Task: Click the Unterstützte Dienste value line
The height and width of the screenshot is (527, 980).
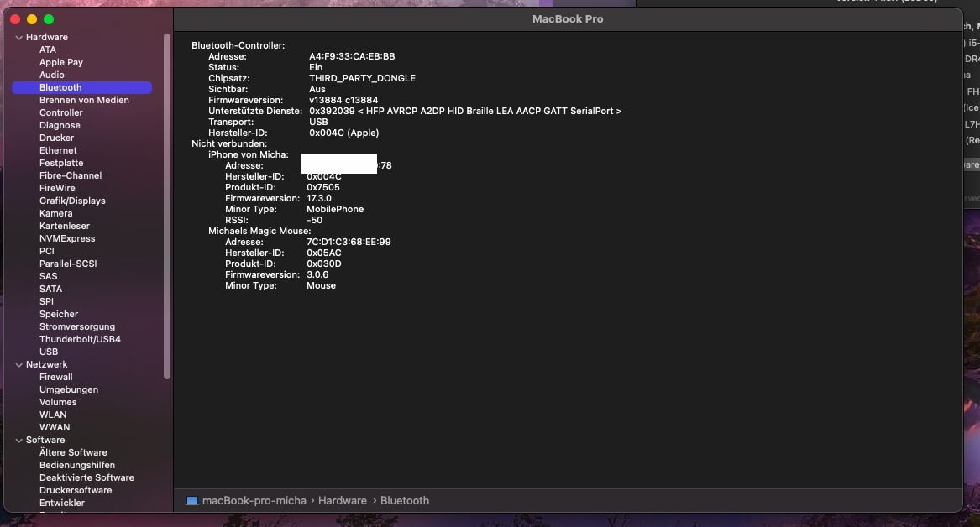Action: pos(465,111)
